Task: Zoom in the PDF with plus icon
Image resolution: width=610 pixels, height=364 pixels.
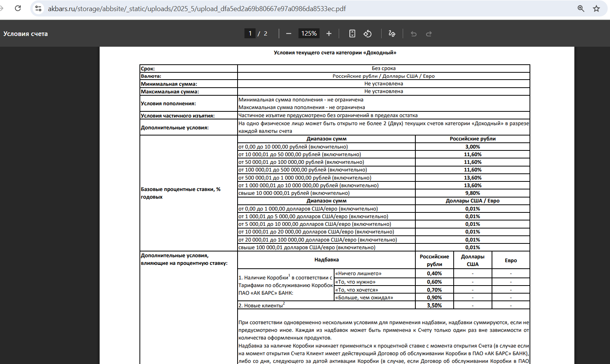Action: pos(329,34)
